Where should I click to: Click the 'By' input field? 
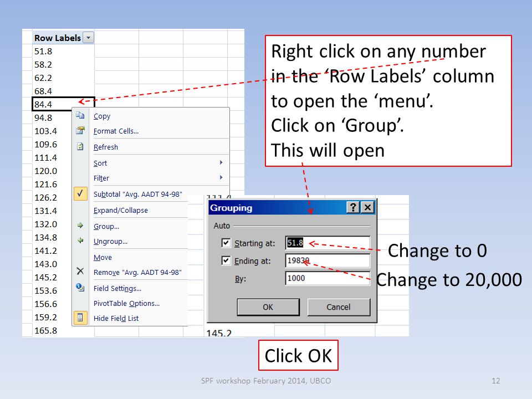328,278
